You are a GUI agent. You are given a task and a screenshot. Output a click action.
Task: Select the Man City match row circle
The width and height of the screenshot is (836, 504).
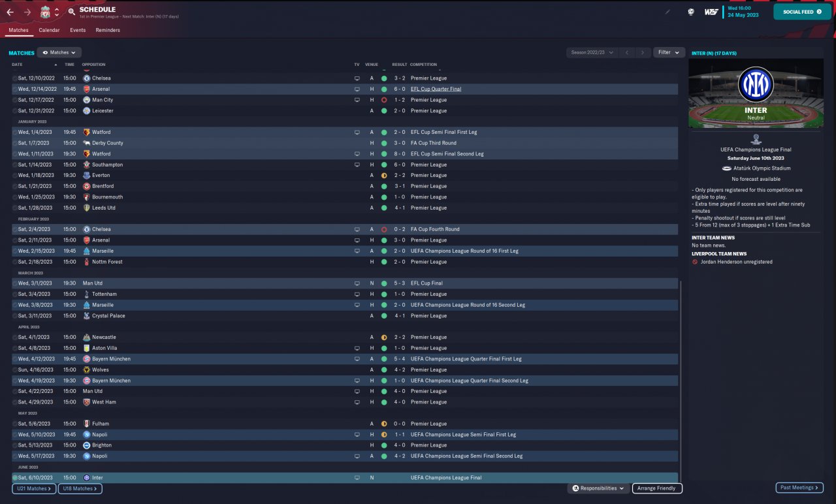point(15,100)
